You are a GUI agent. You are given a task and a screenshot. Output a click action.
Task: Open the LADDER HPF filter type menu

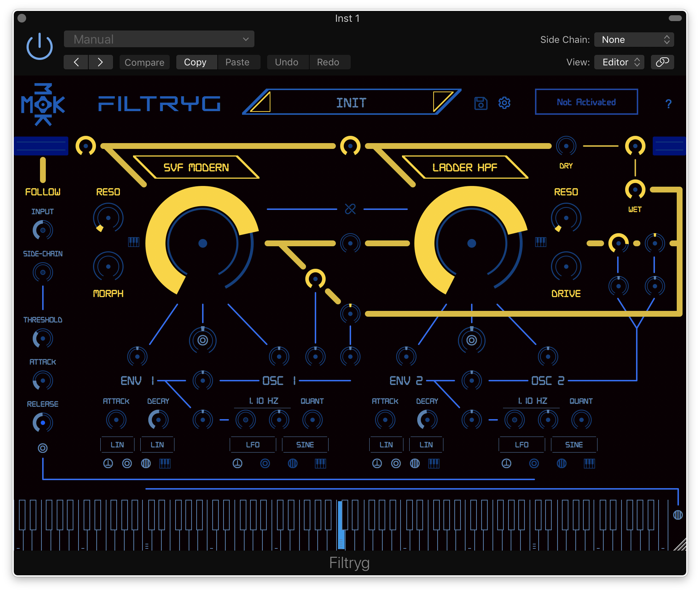click(x=464, y=167)
